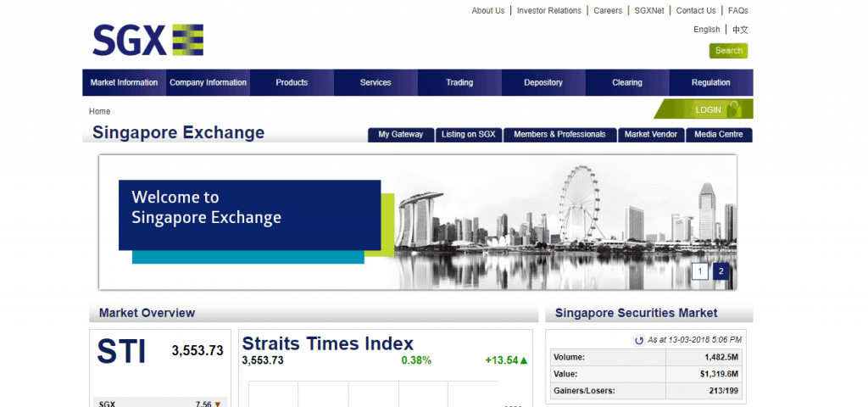Open the Regulation menu
Viewport: 868px width, 407px height.
(711, 82)
